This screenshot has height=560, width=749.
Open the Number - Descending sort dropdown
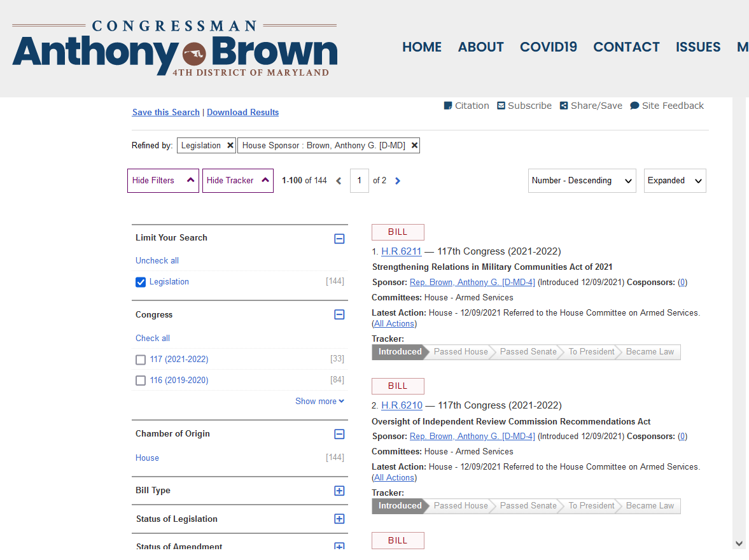click(582, 181)
